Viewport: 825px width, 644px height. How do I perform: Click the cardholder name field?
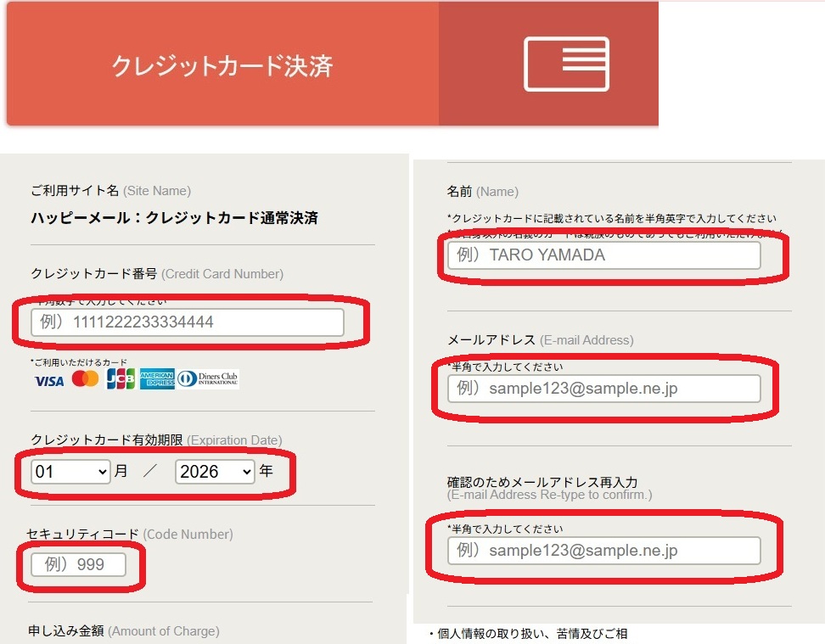tap(603, 255)
